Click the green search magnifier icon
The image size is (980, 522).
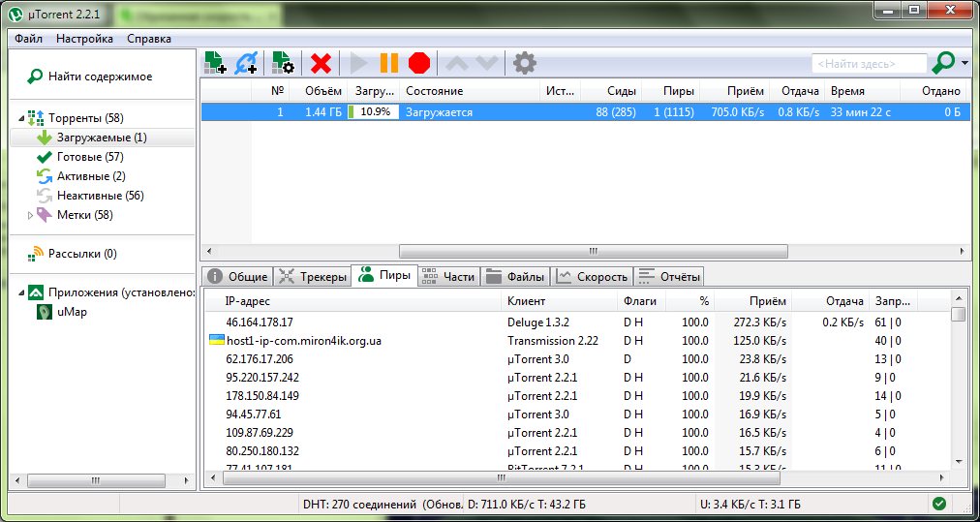pyautogui.click(x=943, y=63)
